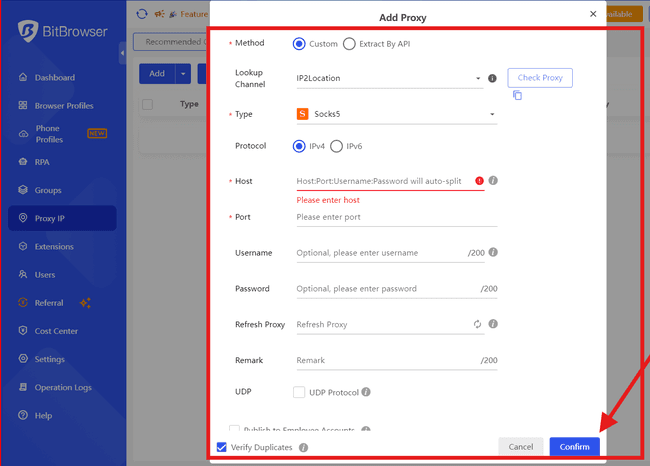Click the Cancel button

[521, 447]
